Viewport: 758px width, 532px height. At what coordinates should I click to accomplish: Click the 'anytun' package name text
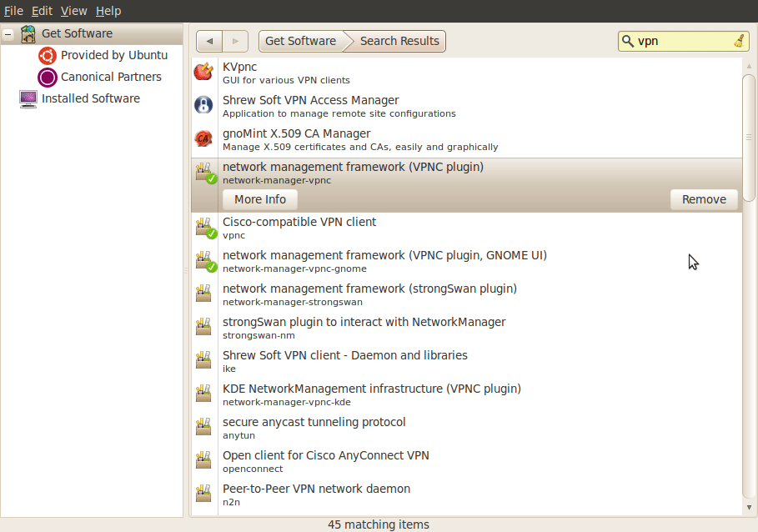(238, 435)
